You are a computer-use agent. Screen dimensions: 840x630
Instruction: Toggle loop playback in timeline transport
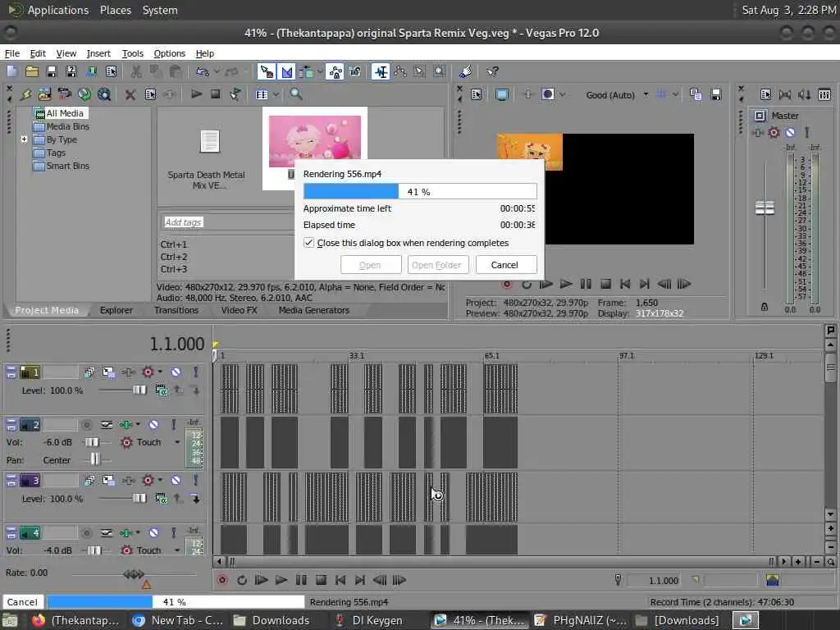tap(242, 580)
